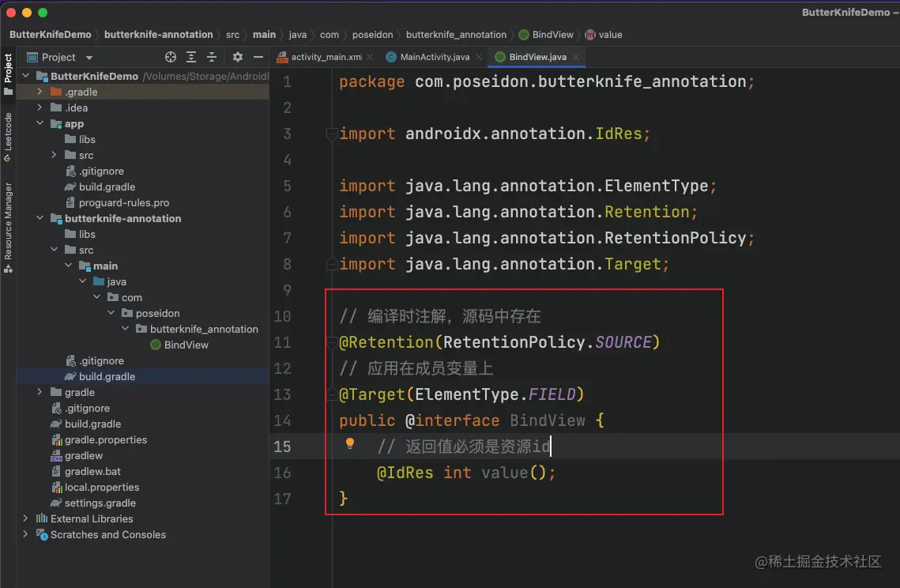This screenshot has height=588, width=900.
Task: Open the Leetcode side tool tab
Action: point(8,138)
